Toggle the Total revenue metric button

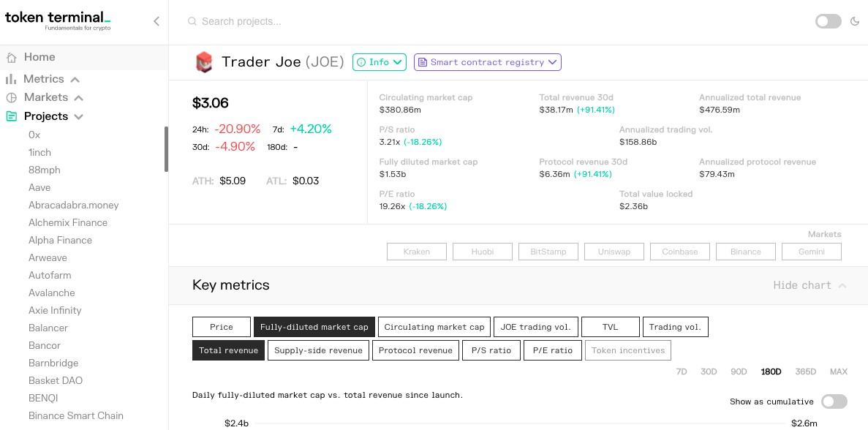tap(229, 350)
